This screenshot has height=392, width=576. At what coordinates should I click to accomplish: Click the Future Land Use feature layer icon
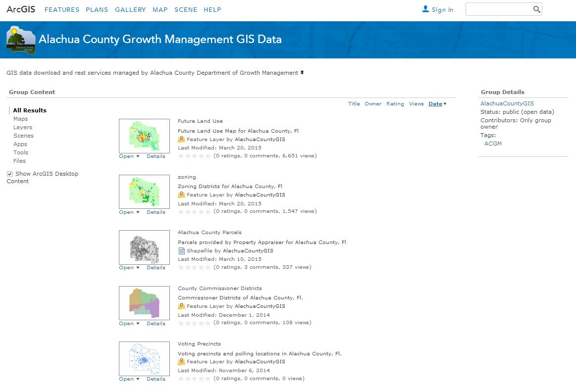[x=181, y=139]
